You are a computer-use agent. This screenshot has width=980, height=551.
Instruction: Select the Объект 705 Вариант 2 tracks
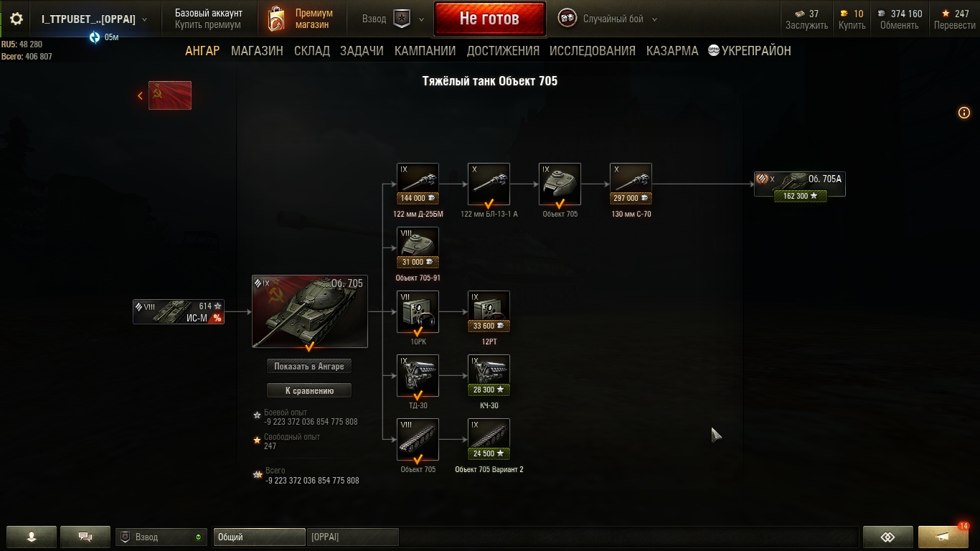tap(489, 440)
